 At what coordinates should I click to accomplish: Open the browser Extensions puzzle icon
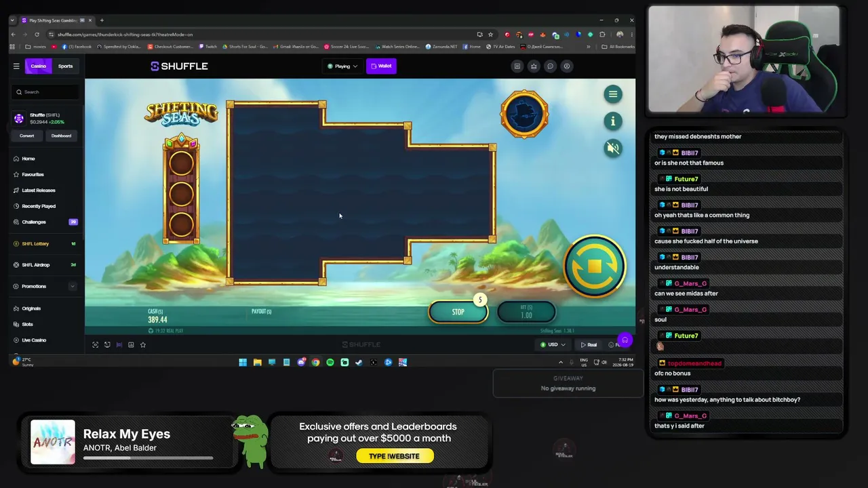[602, 35]
